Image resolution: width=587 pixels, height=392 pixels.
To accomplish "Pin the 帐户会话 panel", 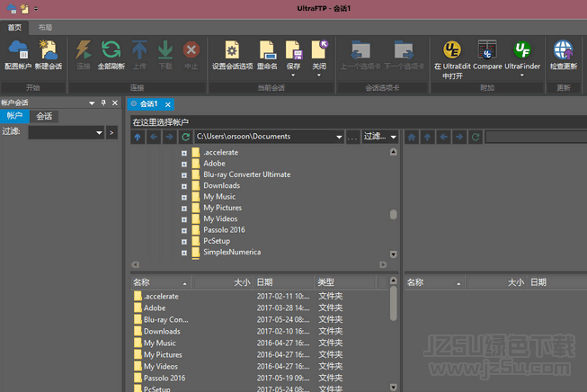I will tap(103, 102).
